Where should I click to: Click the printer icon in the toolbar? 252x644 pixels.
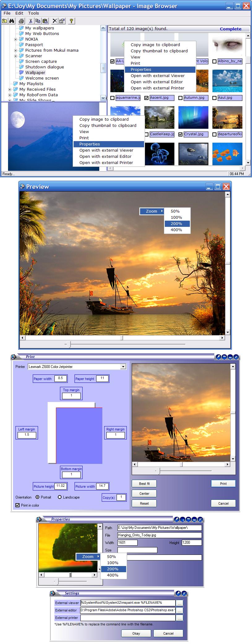click(21, 21)
